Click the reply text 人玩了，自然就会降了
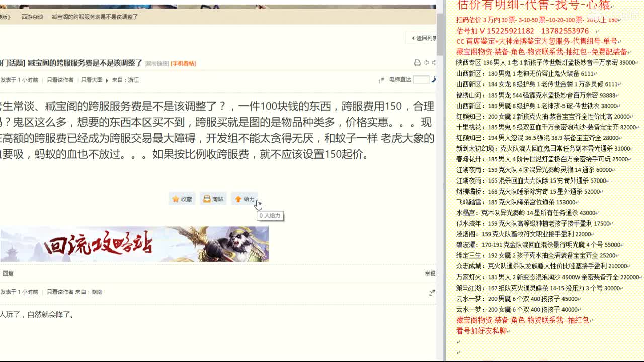 click(38, 314)
